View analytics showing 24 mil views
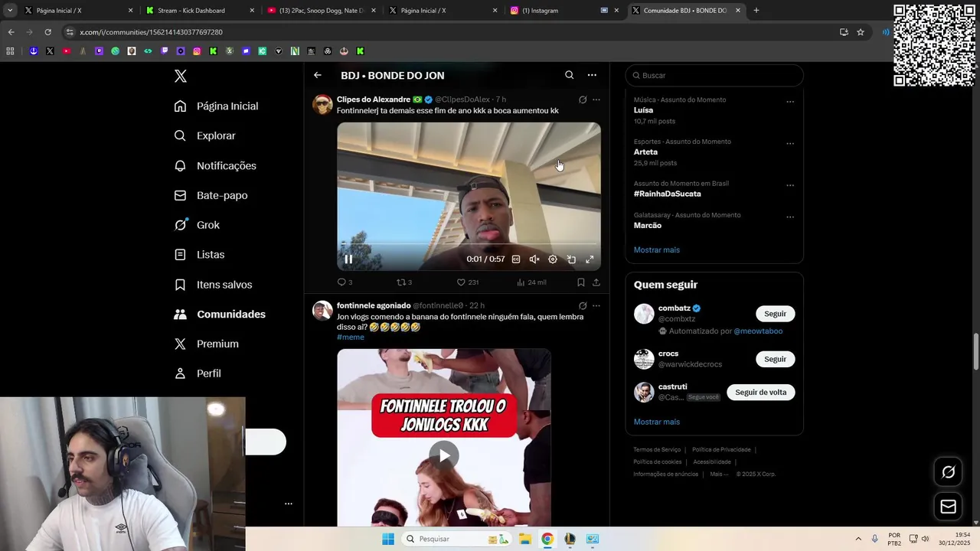Image resolution: width=980 pixels, height=551 pixels. 531,282
